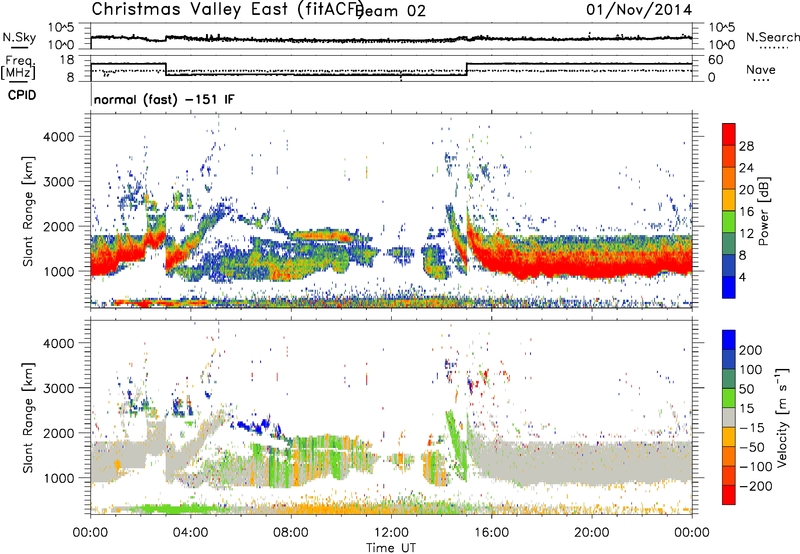Pick the bright blue bottom segment of Power color bar
Screen dimensions: 800x554
[x=729, y=287]
